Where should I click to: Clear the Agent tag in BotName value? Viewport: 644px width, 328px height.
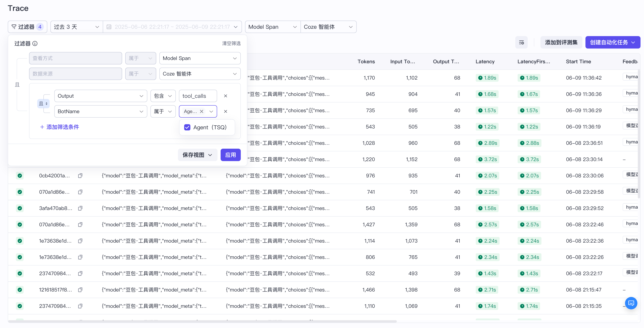click(201, 111)
